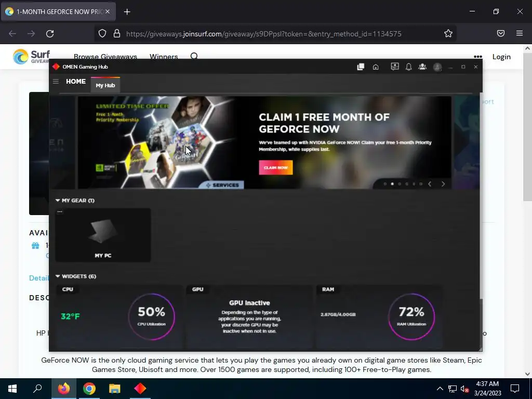Open the stacked windows icon in OMEN title bar

pyautogui.click(x=361, y=67)
